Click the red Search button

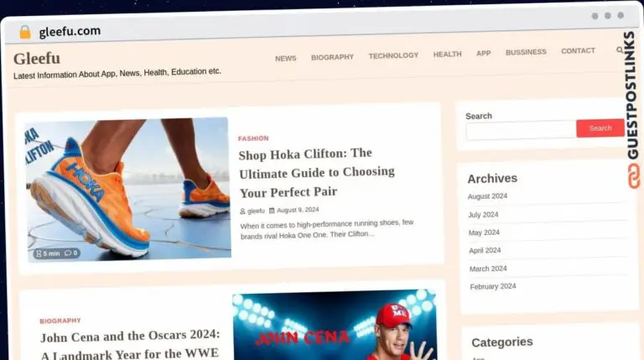600,128
